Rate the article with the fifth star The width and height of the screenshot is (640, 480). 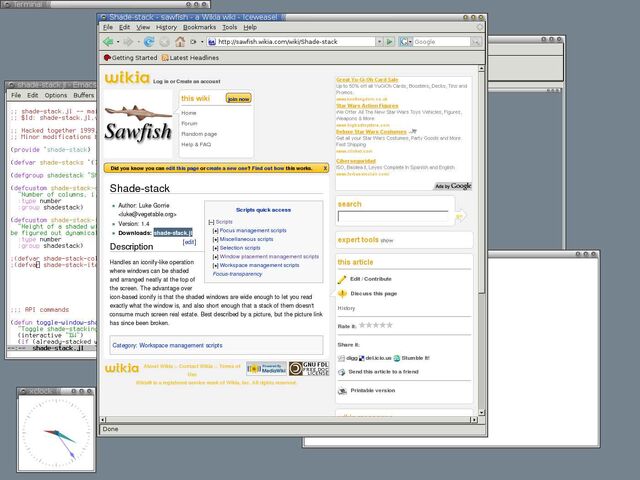tap(389, 325)
